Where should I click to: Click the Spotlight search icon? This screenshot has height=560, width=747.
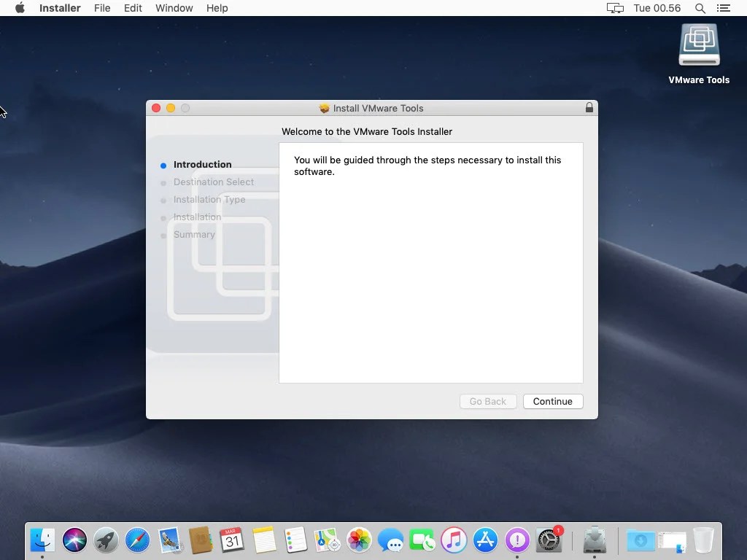(x=700, y=8)
